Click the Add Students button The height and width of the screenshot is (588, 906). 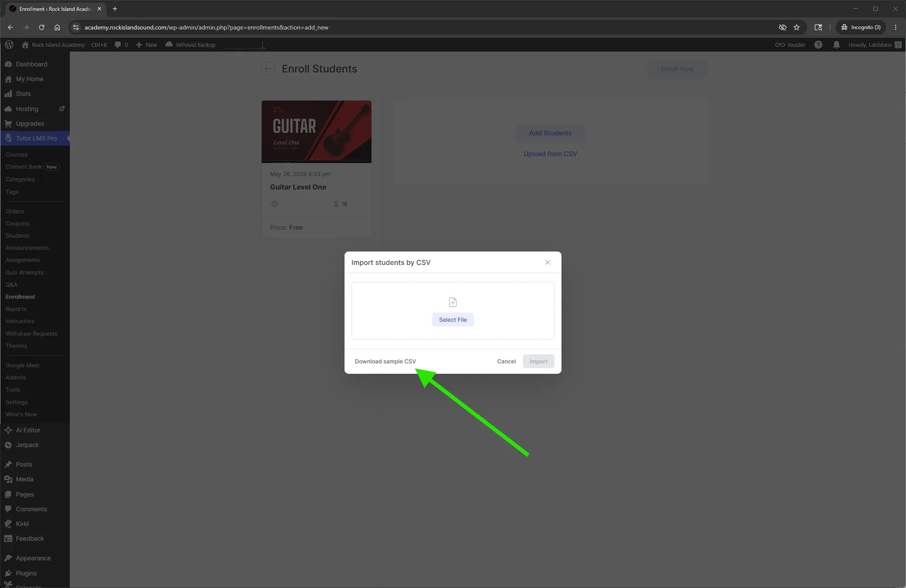[x=550, y=133]
